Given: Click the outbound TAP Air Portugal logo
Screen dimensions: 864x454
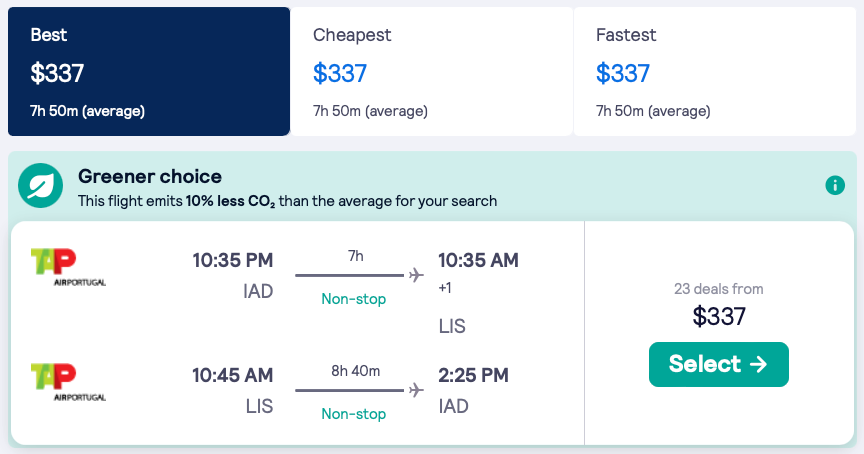Looking at the screenshot, I should point(68,267).
